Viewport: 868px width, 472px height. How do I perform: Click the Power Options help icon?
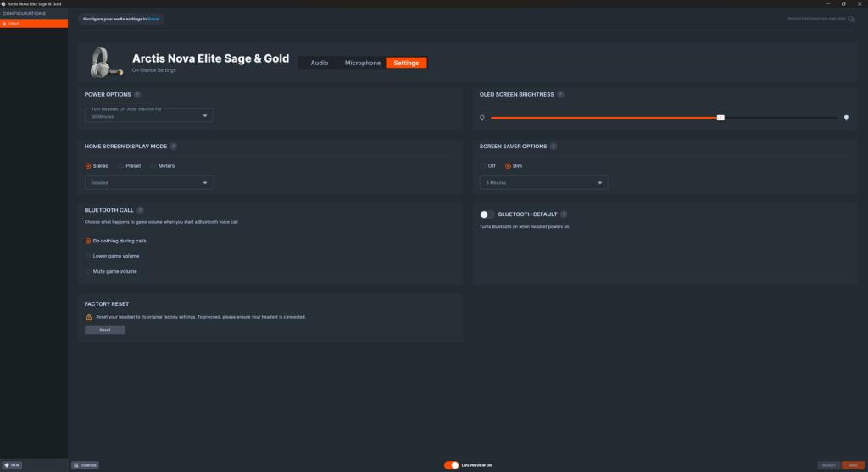(x=137, y=94)
